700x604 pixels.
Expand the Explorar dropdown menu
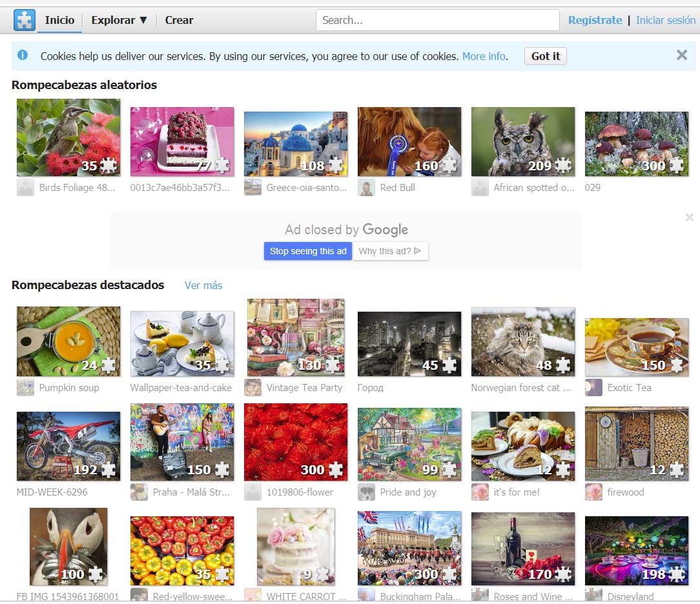pyautogui.click(x=119, y=20)
